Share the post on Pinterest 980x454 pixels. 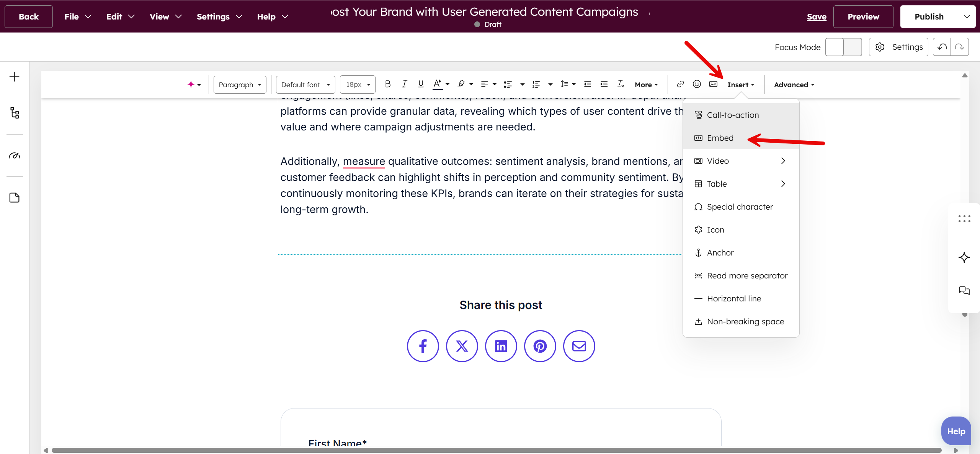tap(540, 346)
